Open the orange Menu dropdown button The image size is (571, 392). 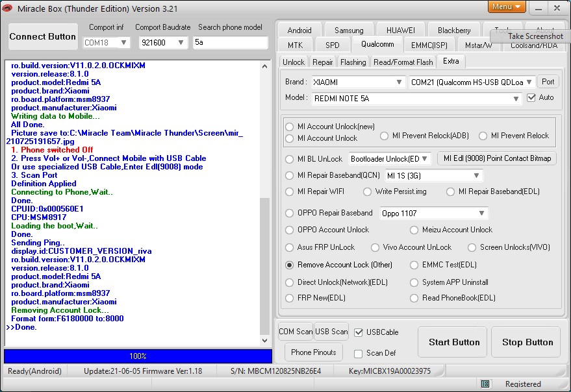pos(507,7)
